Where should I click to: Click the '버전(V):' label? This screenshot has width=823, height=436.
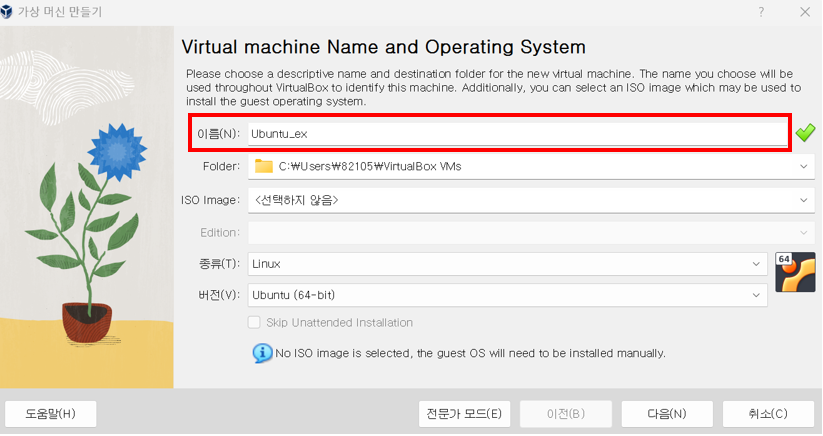[218, 295]
